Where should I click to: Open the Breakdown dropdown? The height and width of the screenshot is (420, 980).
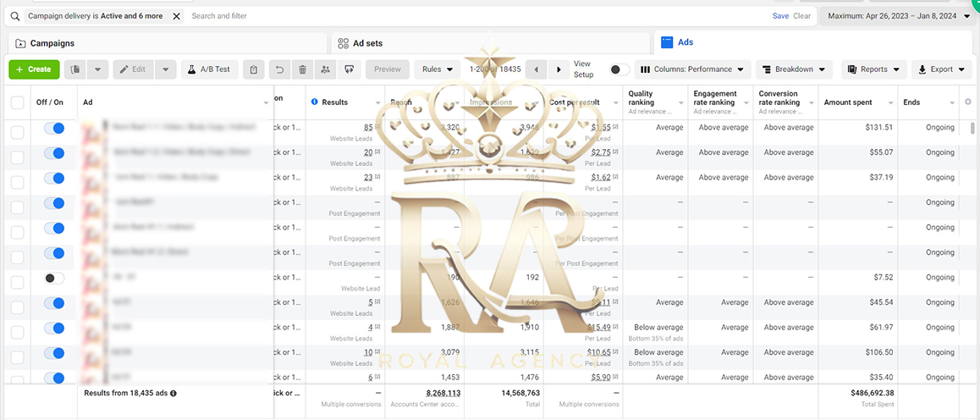(795, 69)
